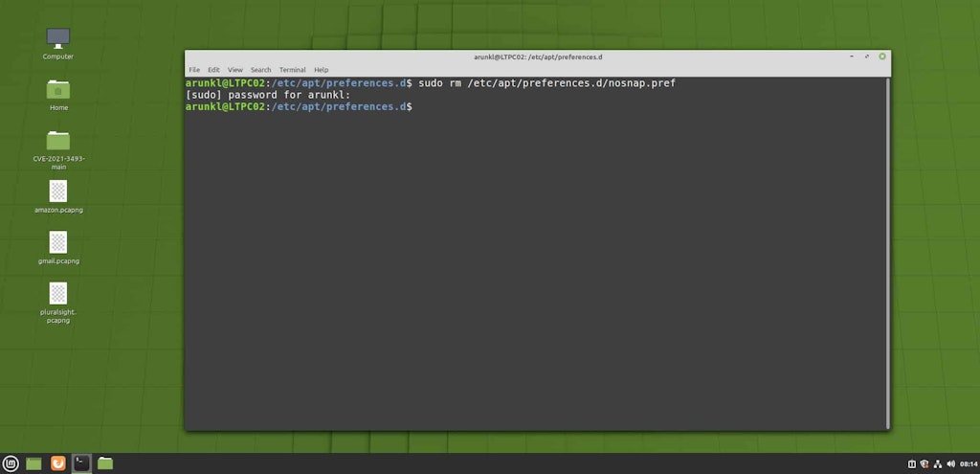The width and height of the screenshot is (980, 474).
Task: Open the terminal File menu
Action: tap(194, 70)
